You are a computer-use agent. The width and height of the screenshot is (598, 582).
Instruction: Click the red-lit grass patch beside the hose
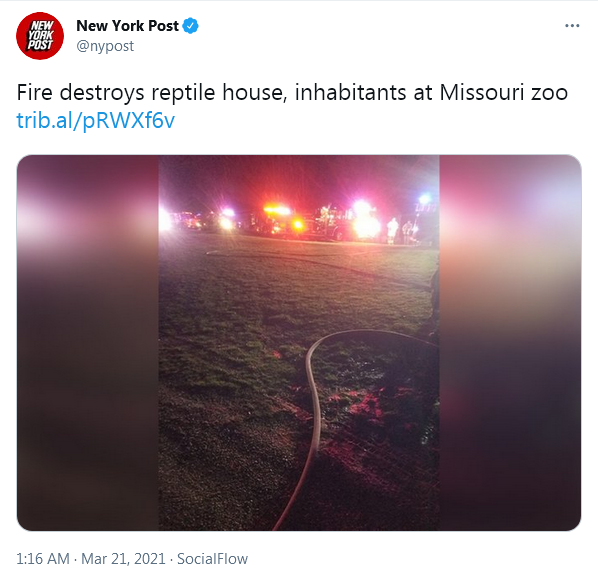pos(362,406)
